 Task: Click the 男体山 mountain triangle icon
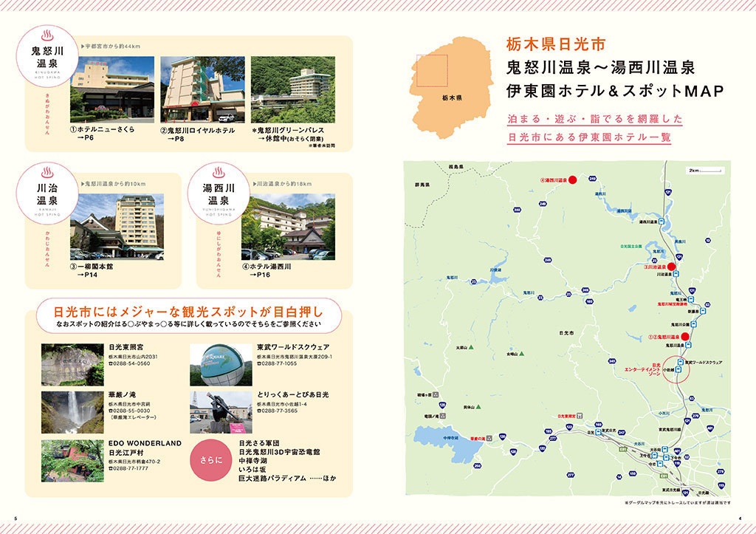(478, 407)
